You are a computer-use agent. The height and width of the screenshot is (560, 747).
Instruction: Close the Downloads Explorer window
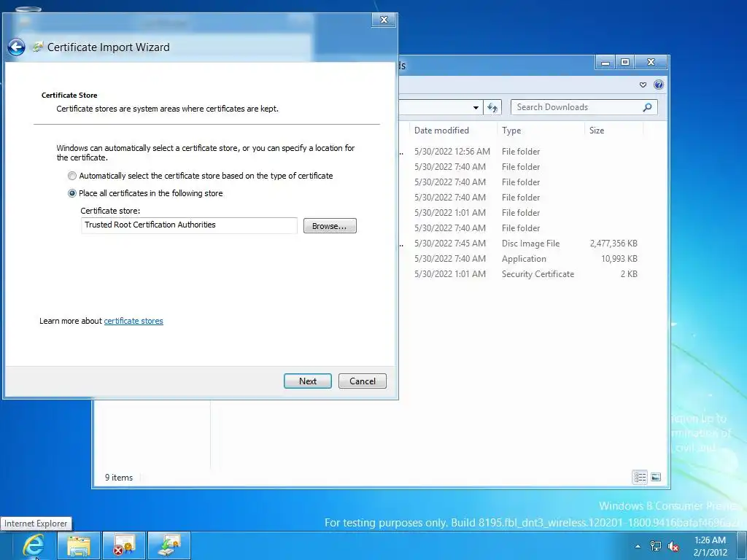coord(651,63)
